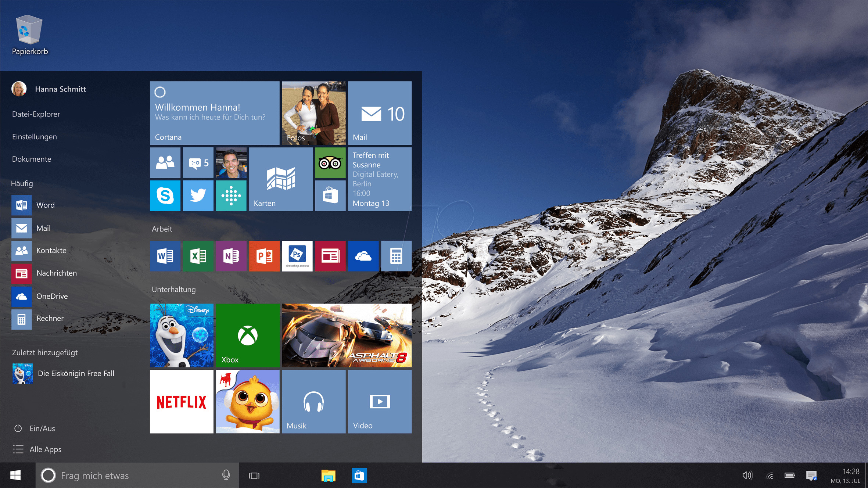Screen dimensions: 868x488
Task: Select Datei-Explorer in the Start menu
Action: coord(36,114)
